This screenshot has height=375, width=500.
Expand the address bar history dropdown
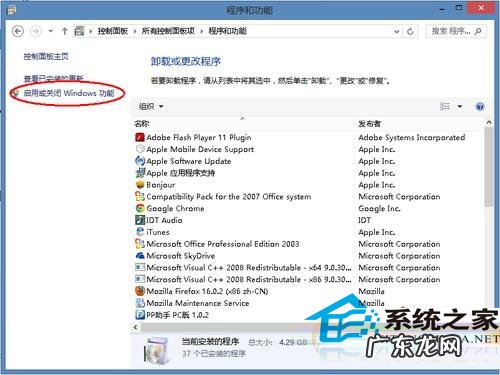tap(397, 31)
